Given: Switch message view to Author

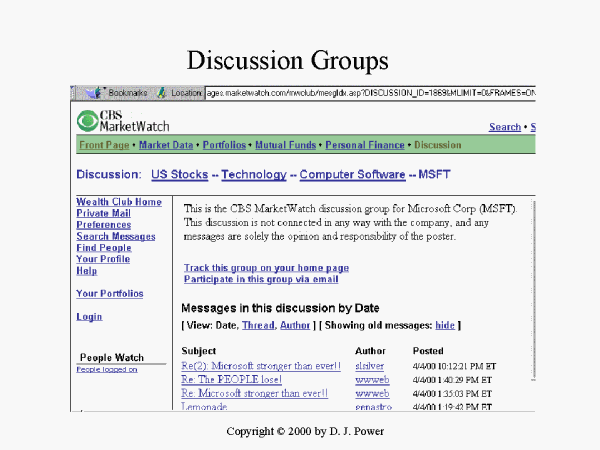Looking at the screenshot, I should point(295,325).
